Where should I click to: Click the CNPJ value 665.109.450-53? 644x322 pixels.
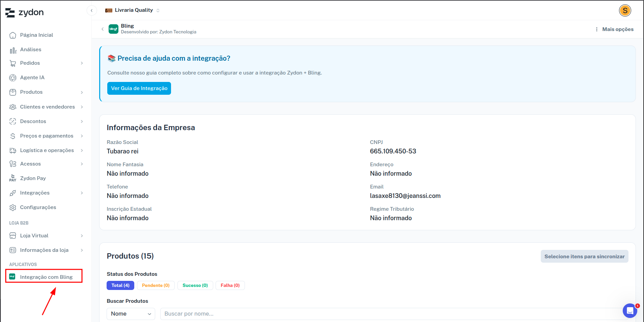pyautogui.click(x=393, y=151)
